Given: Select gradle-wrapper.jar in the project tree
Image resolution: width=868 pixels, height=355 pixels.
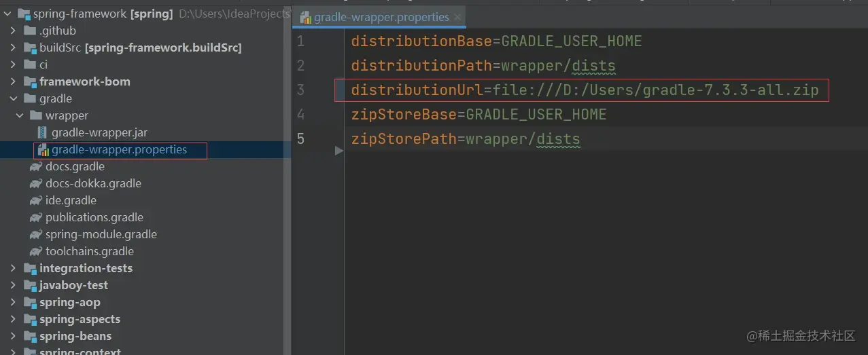Looking at the screenshot, I should 99,132.
